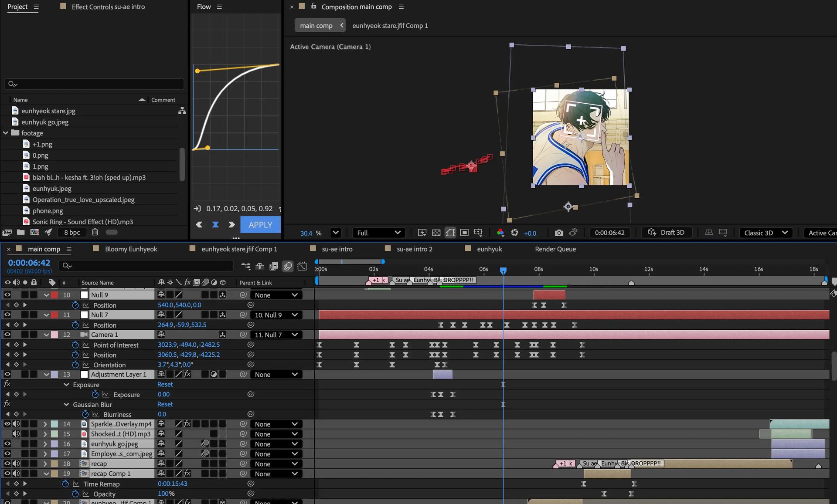Click the APPLY button in Flow
Viewport: 837px width, 504px height.
point(260,225)
